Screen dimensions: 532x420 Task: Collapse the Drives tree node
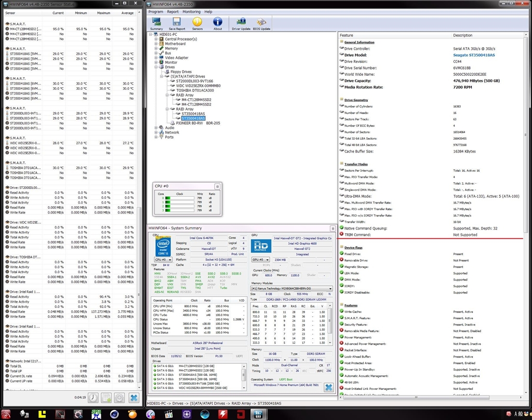pyautogui.click(x=156, y=67)
